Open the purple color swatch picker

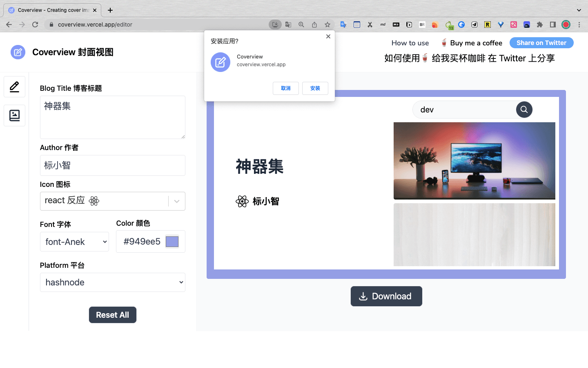tap(172, 242)
